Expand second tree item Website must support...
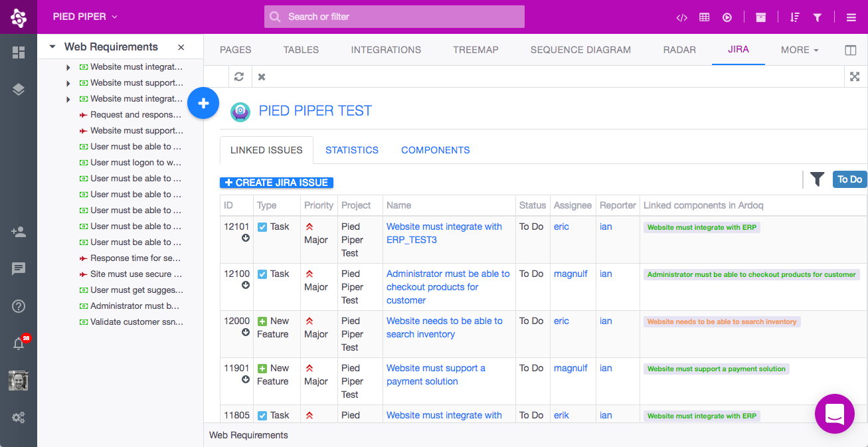 (x=68, y=83)
